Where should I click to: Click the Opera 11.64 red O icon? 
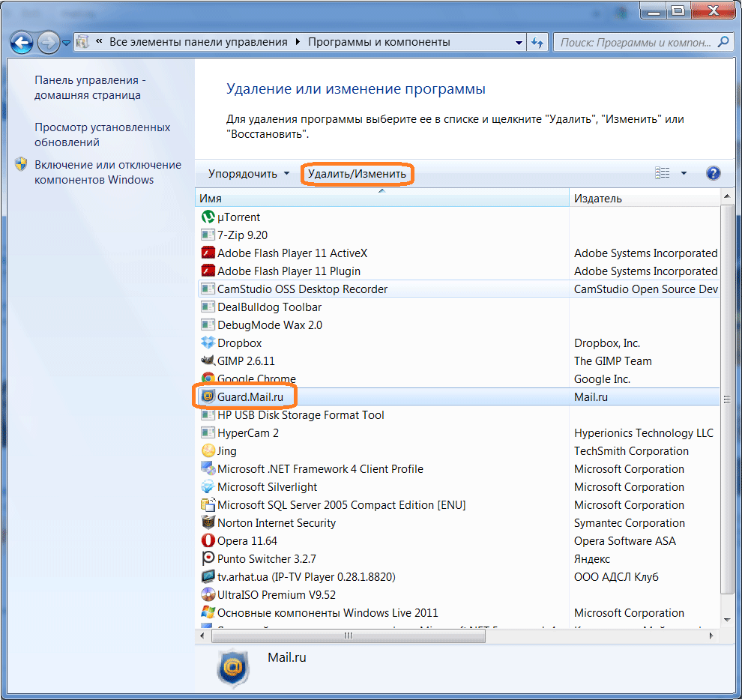pyautogui.click(x=208, y=540)
